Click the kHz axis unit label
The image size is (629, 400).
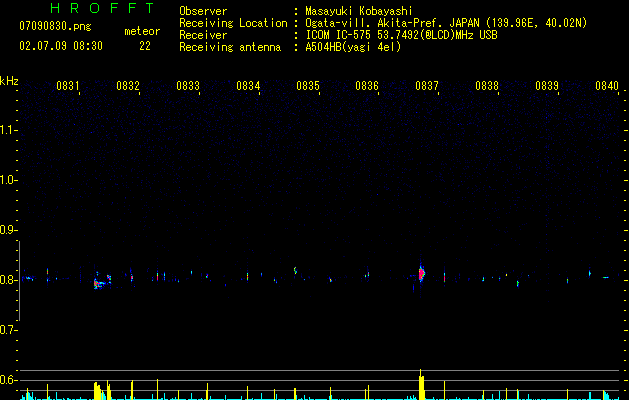[9, 81]
